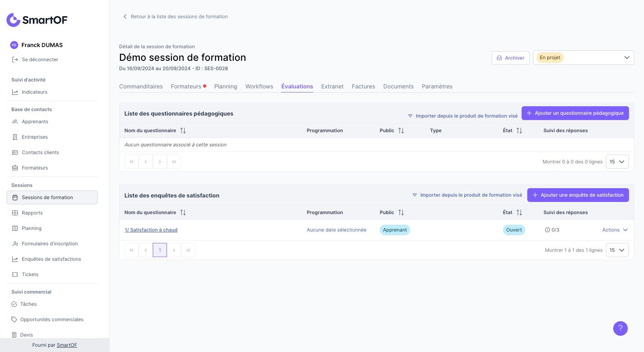Click the Archiver button
Screen dimensions: 644x352
[x=511, y=58]
